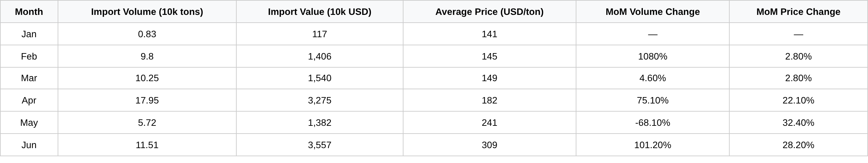Select the 3,557 import value cell

coord(320,145)
